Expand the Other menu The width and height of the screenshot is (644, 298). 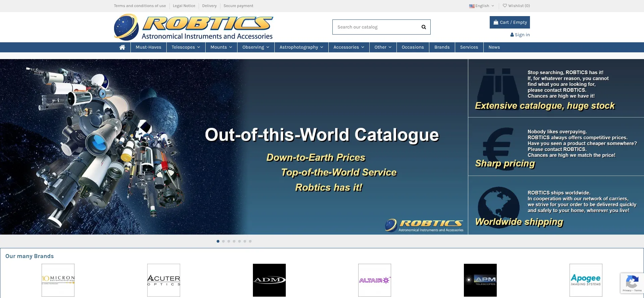click(383, 47)
